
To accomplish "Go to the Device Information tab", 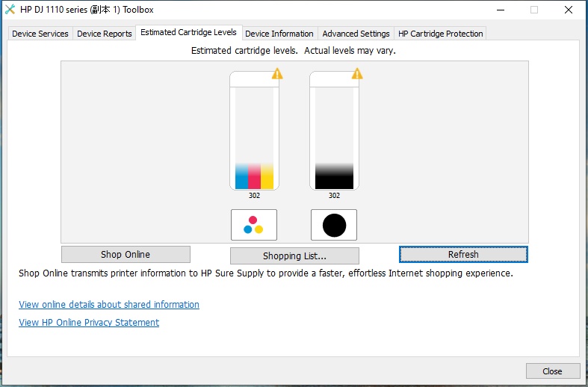I will (x=279, y=34).
